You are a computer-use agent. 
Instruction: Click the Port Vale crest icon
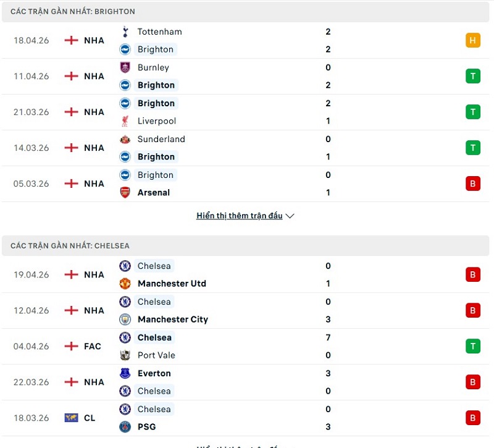click(125, 355)
